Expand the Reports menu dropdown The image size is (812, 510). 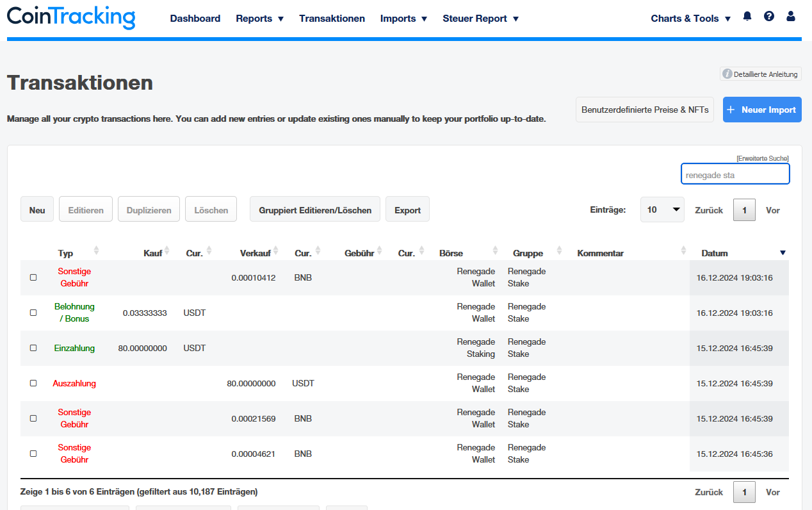[x=259, y=19]
